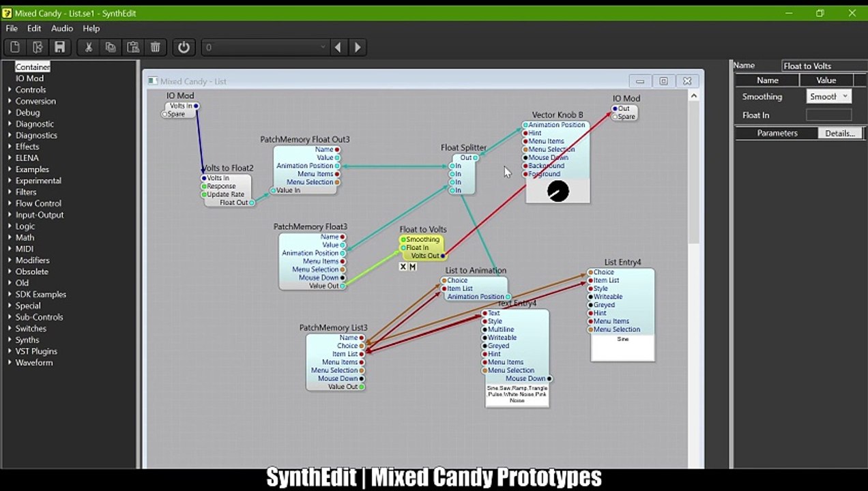
Task: Click the patch window scroll up arrow
Action: 694,95
